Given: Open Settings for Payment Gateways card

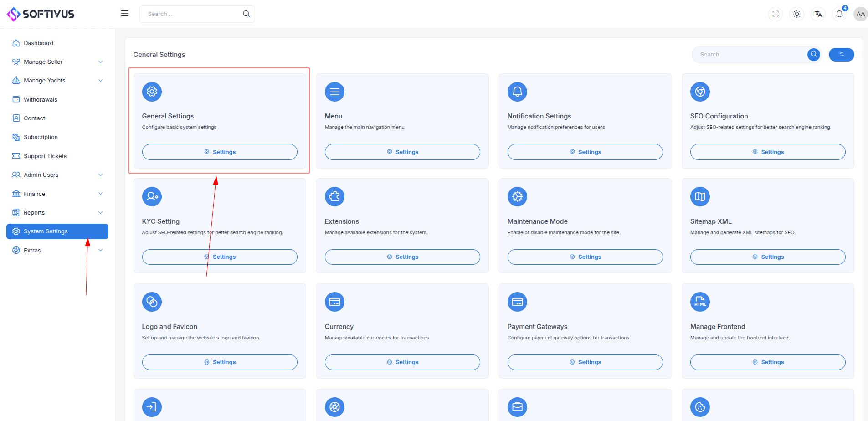Looking at the screenshot, I should point(585,362).
